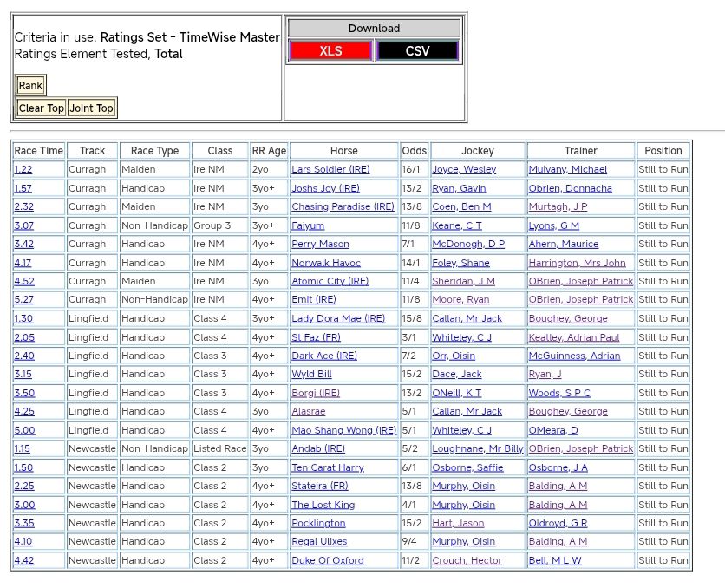
Task: View horse Faiyum details
Action: click(x=308, y=225)
